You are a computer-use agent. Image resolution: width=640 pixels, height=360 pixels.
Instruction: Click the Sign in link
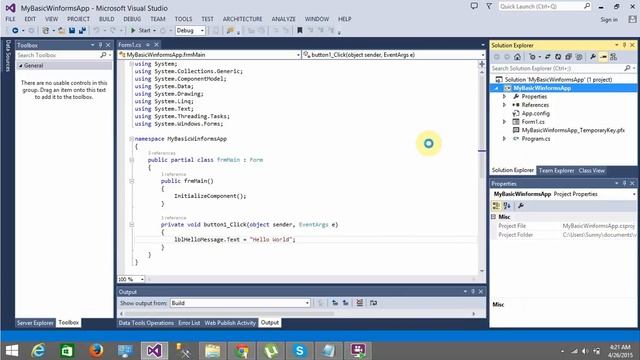(x=609, y=20)
